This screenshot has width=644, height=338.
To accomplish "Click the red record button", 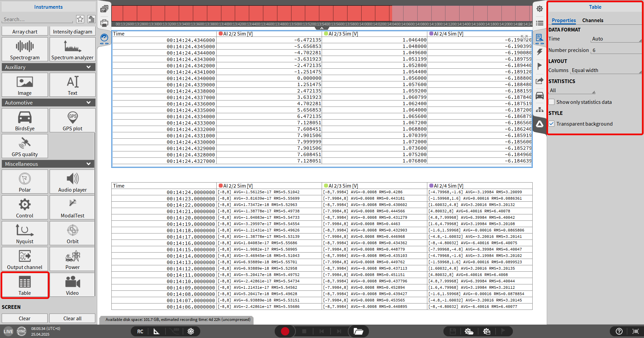I will pos(285,331).
